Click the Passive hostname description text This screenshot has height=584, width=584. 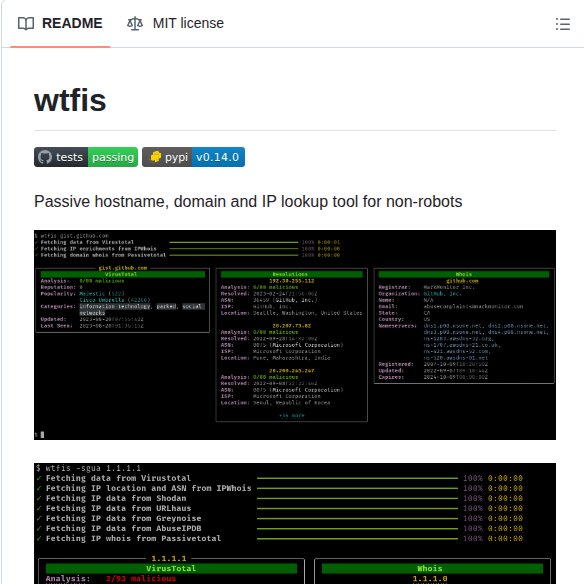(x=248, y=201)
